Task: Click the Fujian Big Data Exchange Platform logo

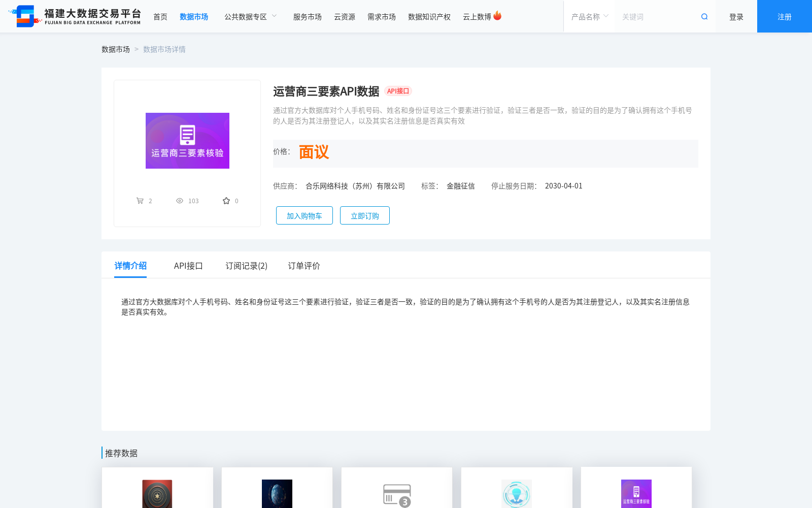Action: 75,16
